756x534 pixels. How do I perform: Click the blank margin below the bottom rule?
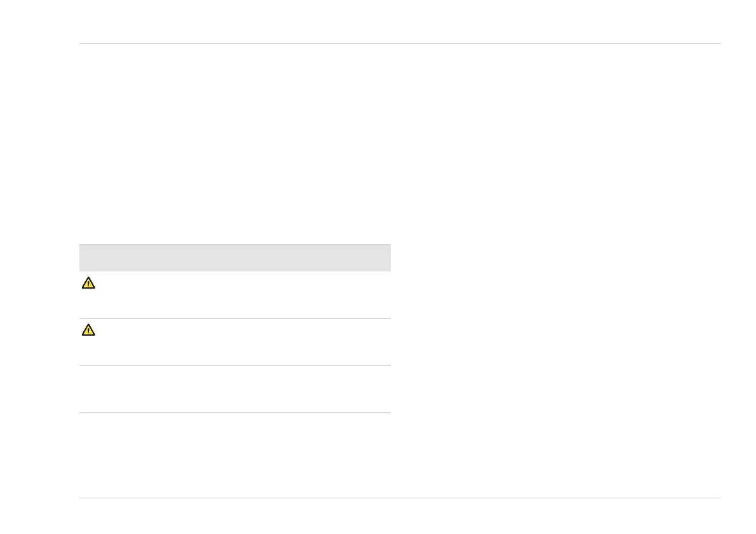pyautogui.click(x=400, y=516)
